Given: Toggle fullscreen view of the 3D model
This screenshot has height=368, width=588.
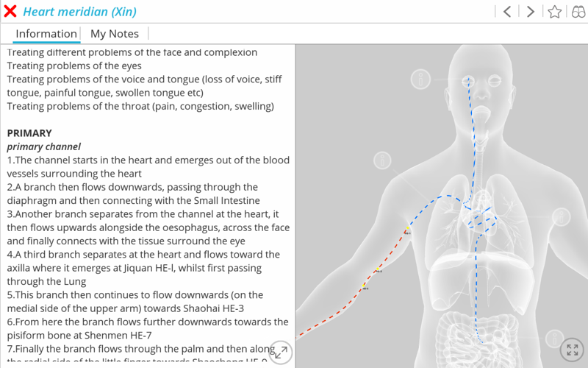Looking at the screenshot, I should pyautogui.click(x=572, y=350).
